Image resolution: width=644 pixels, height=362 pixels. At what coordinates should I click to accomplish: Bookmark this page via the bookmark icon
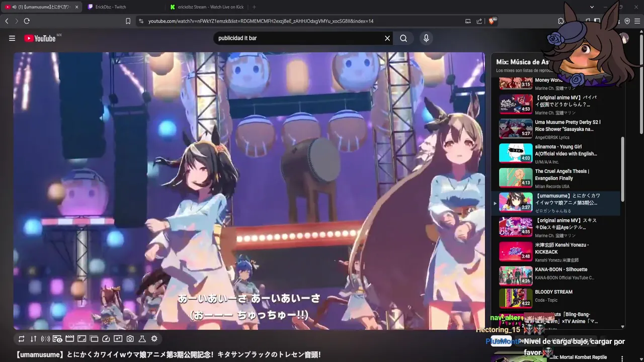128,21
